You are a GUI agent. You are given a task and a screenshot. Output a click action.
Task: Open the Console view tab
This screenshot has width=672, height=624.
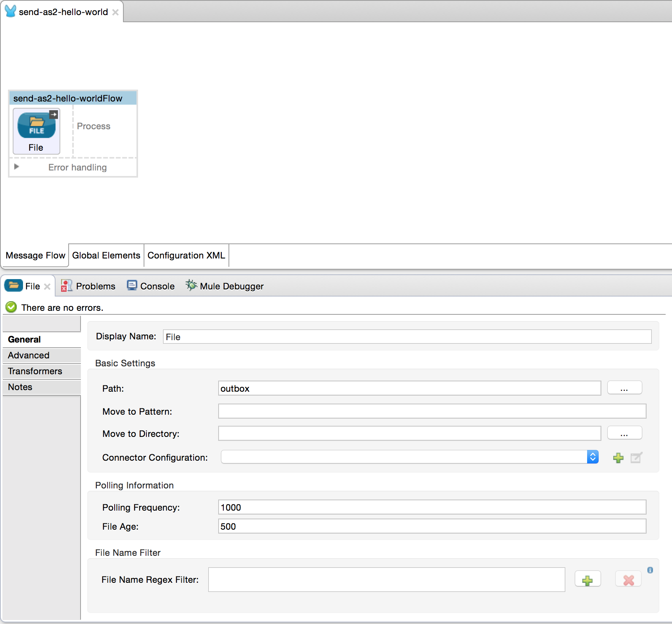click(151, 286)
